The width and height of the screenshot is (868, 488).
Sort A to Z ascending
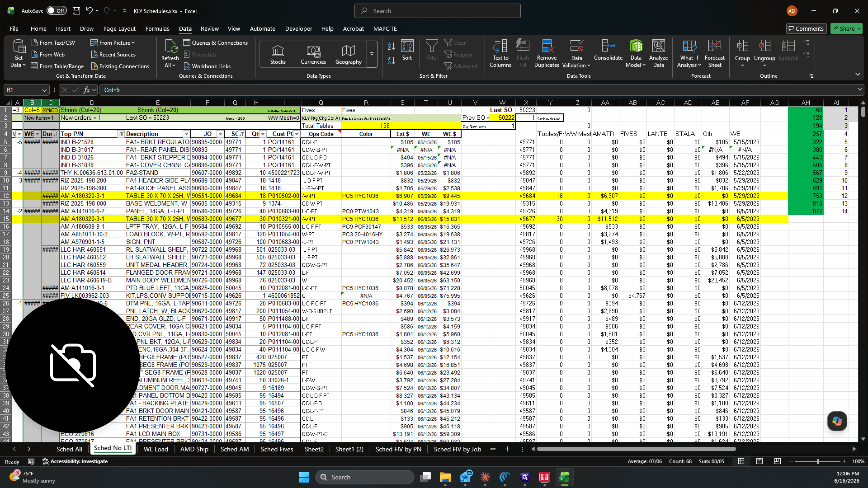tap(392, 46)
